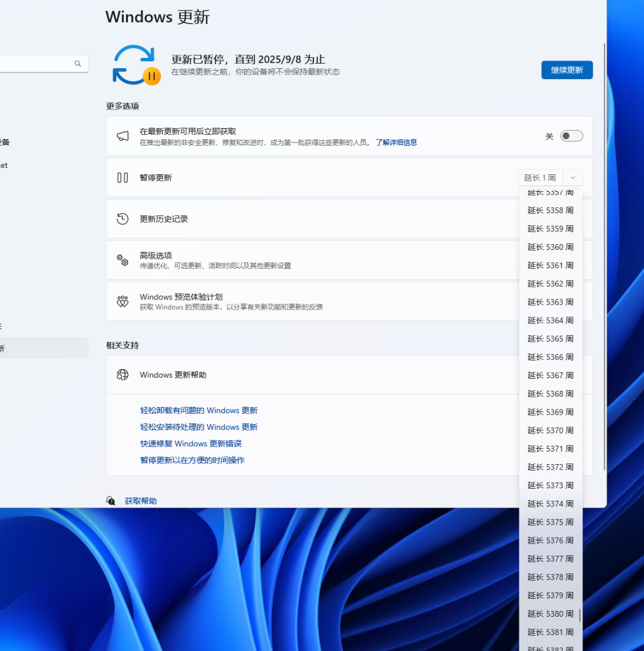Open 轻松卸载有问题的 Windows 更新 link
Image resolution: width=644 pixels, height=651 pixels.
coord(199,411)
